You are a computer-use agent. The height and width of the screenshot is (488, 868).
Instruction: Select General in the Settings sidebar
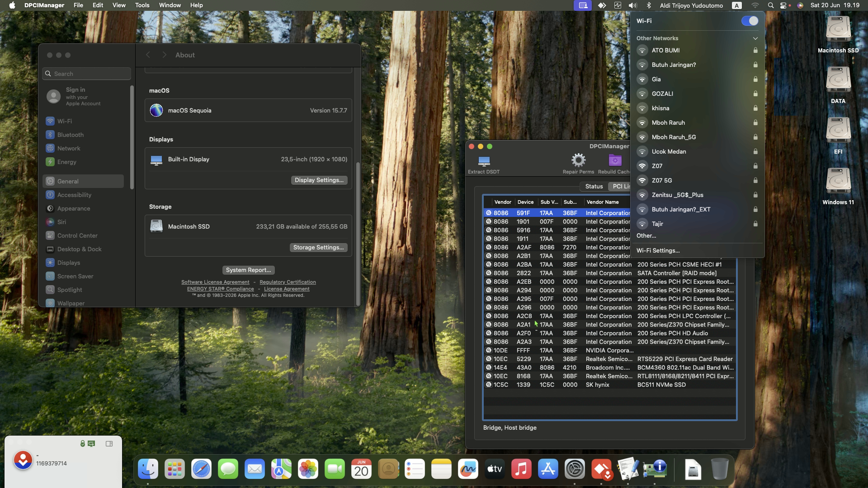pos(83,181)
